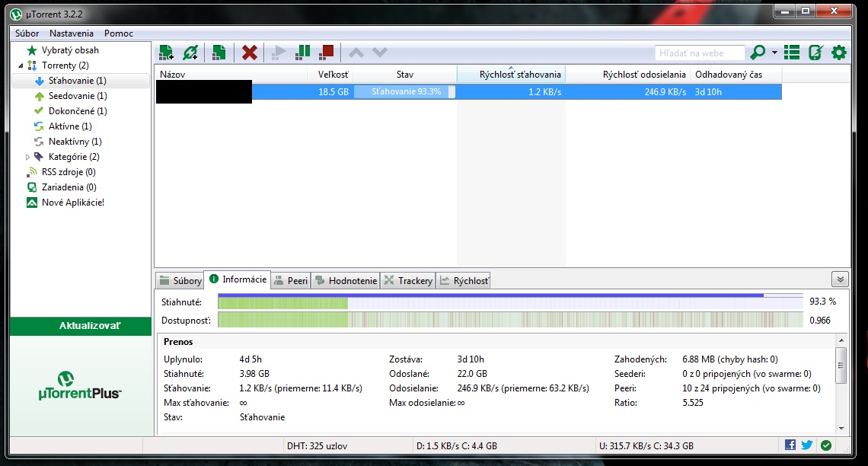Screen dimensions: 868x466
Task: Expand the Kategórie tree node
Action: coord(27,157)
